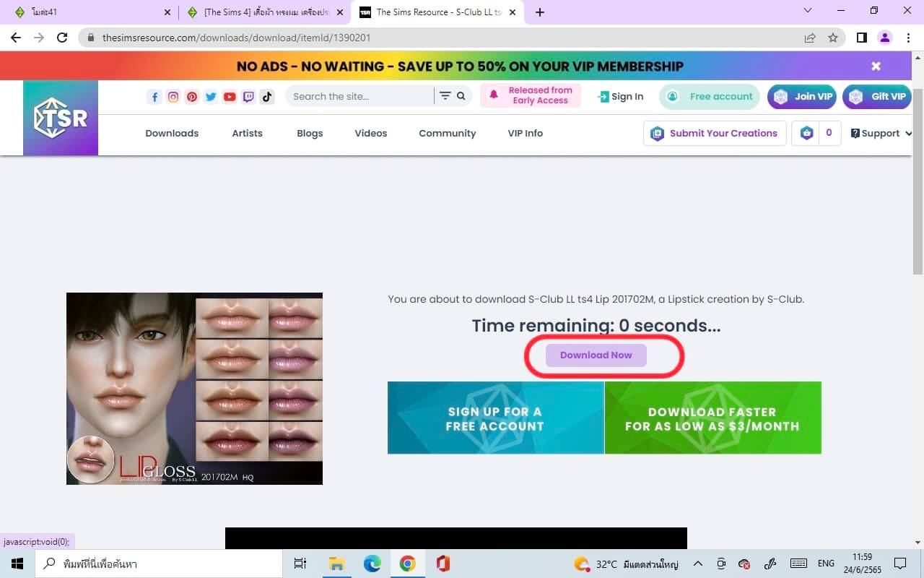Click the Join VIP button
The height and width of the screenshot is (578, 924).
coord(802,96)
